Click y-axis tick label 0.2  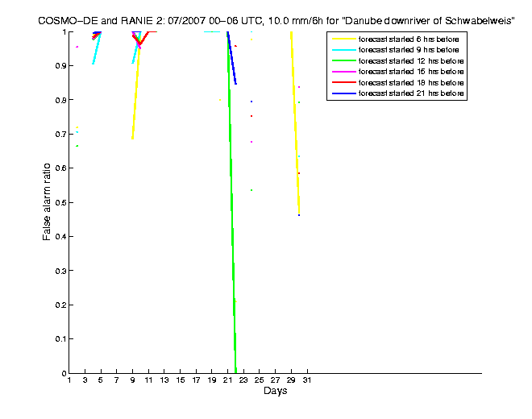60,305
